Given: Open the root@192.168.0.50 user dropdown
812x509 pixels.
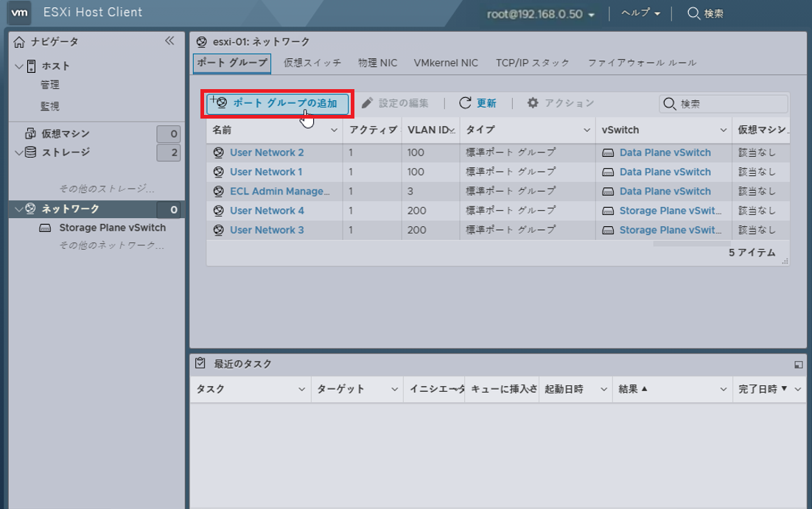Looking at the screenshot, I should pos(541,14).
